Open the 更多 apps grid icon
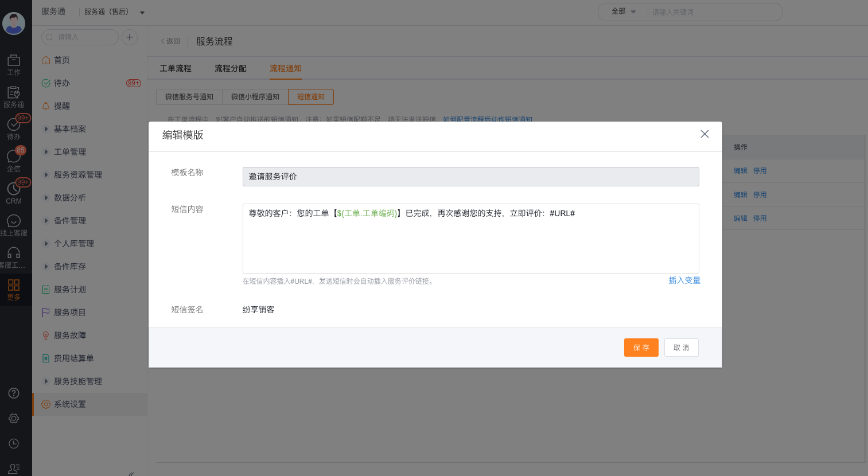868x476 pixels. (x=14, y=290)
